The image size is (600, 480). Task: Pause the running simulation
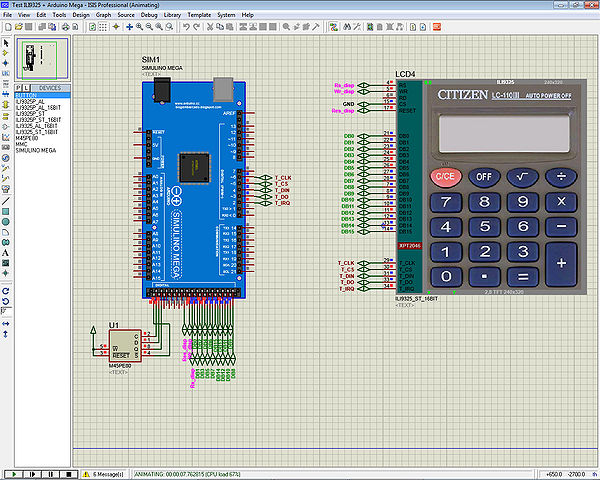pos(50,474)
